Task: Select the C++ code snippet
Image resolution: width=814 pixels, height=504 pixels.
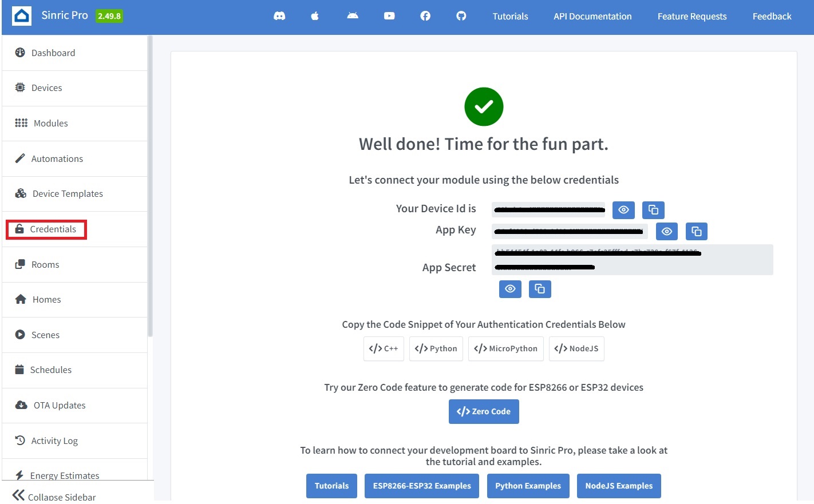Action: 384,348
